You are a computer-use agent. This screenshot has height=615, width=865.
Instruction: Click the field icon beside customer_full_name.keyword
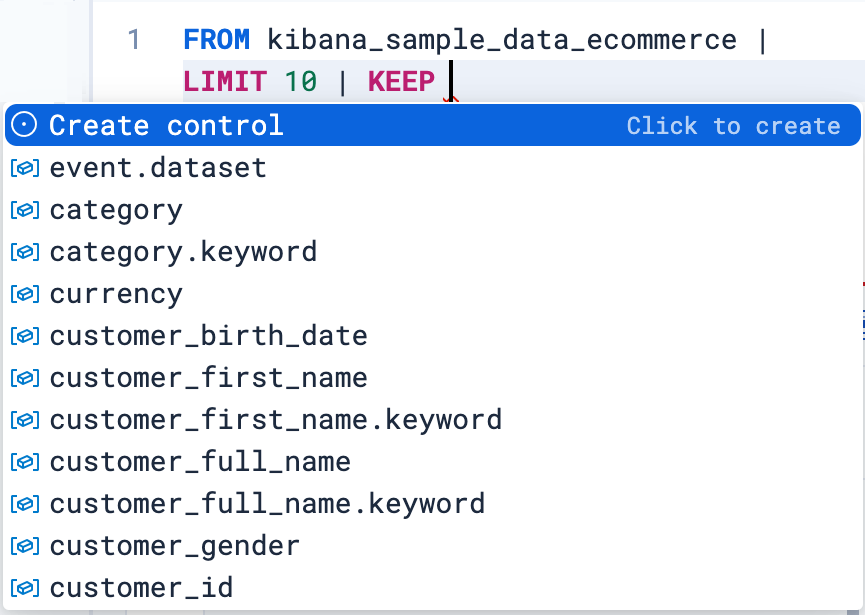click(x=25, y=503)
